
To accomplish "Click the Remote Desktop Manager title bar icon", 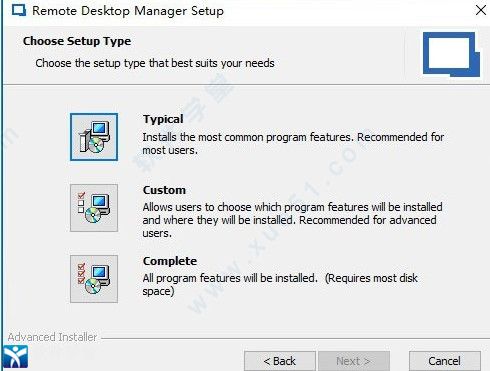I will click(18, 11).
